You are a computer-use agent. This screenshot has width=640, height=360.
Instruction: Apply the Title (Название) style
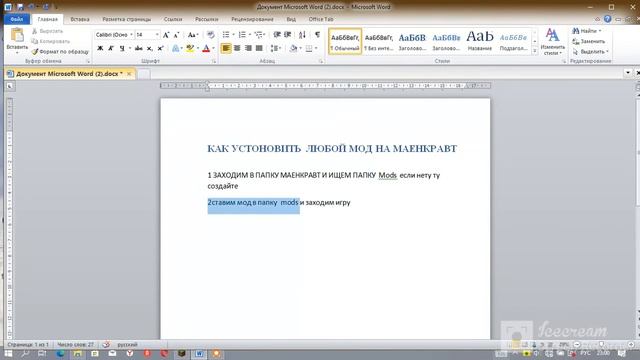point(480,41)
